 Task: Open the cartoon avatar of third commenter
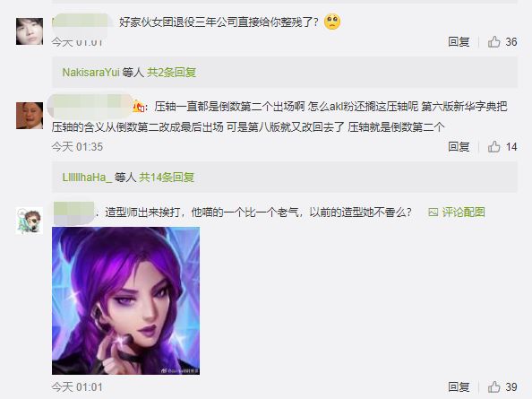30,221
